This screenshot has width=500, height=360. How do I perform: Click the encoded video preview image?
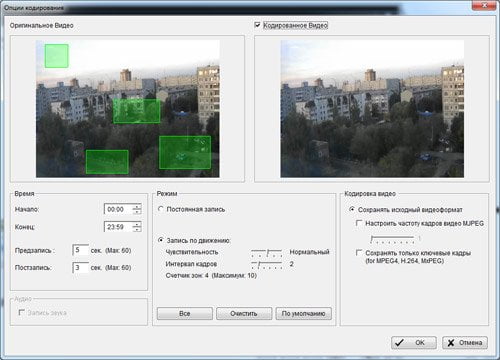click(372, 109)
